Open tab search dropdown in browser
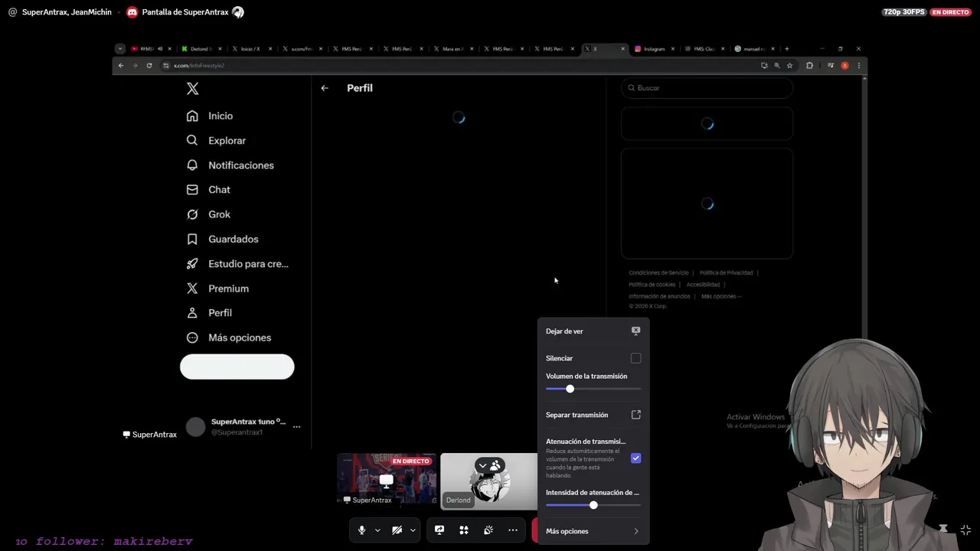The width and height of the screenshot is (980, 551). (x=120, y=49)
